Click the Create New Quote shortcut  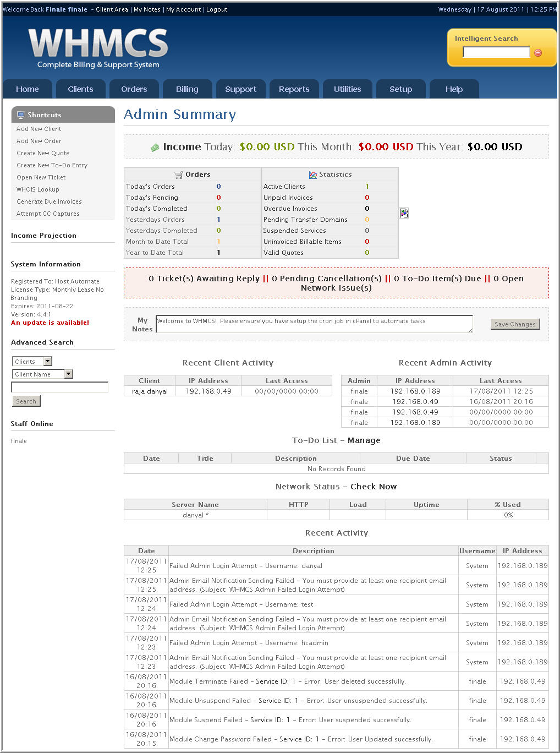click(43, 153)
